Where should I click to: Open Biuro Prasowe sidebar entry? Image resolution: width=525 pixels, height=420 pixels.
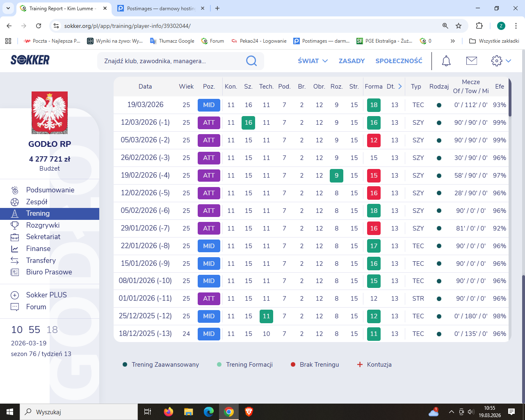click(x=49, y=272)
